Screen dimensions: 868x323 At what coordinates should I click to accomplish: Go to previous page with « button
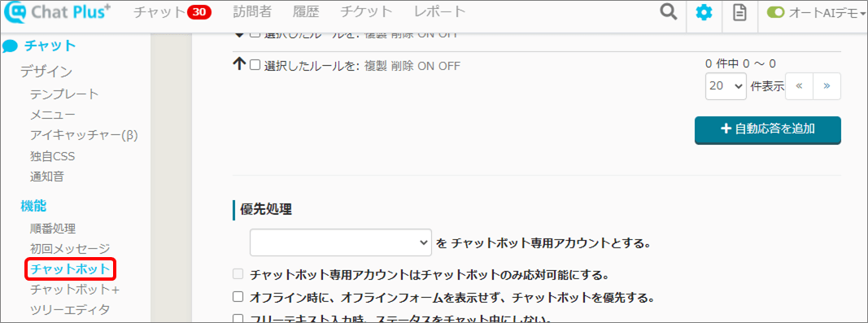click(x=799, y=86)
